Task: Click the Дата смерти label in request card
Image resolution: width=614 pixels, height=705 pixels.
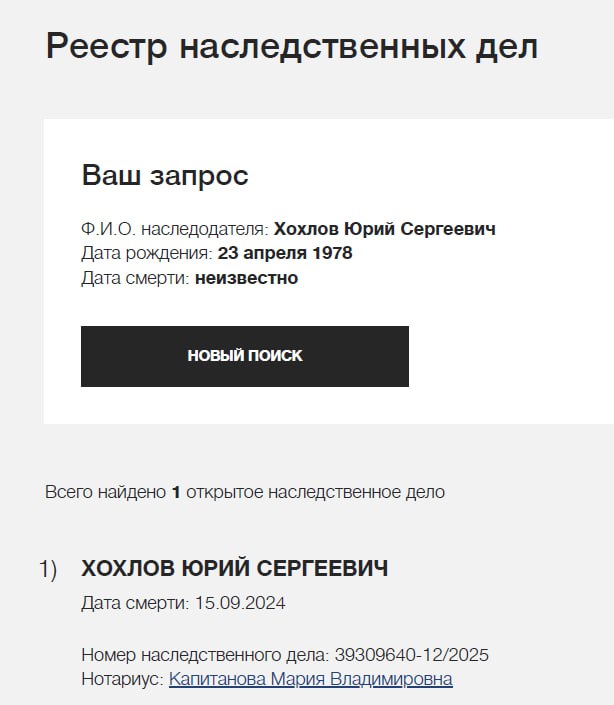Action: click(135, 278)
